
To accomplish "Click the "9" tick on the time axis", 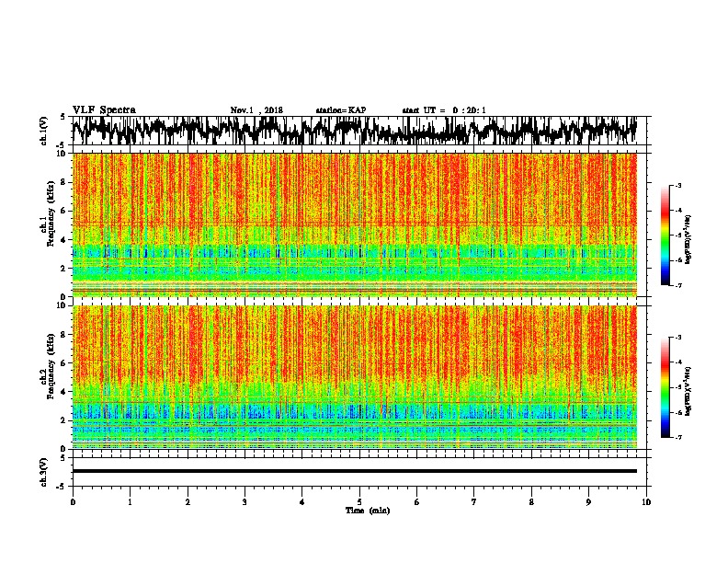I will (588, 501).
